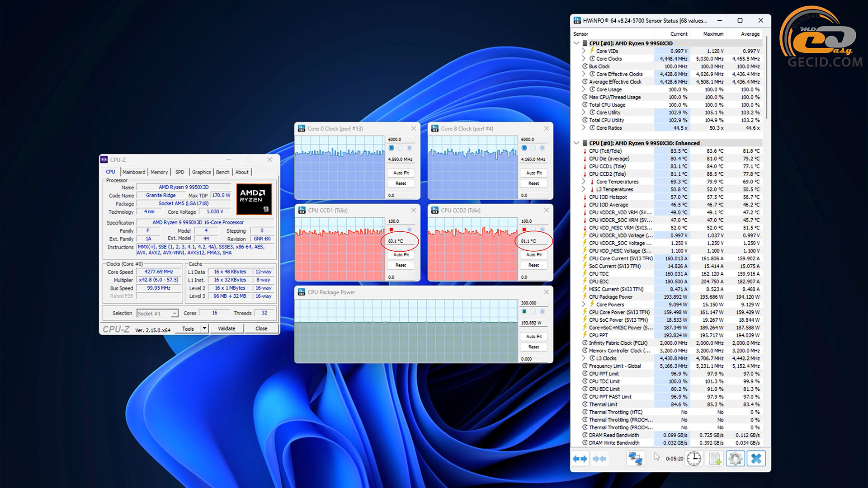Image resolution: width=868 pixels, height=488 pixels.
Task: Click the clock icon beside Bus Clock
Action: tap(585, 66)
